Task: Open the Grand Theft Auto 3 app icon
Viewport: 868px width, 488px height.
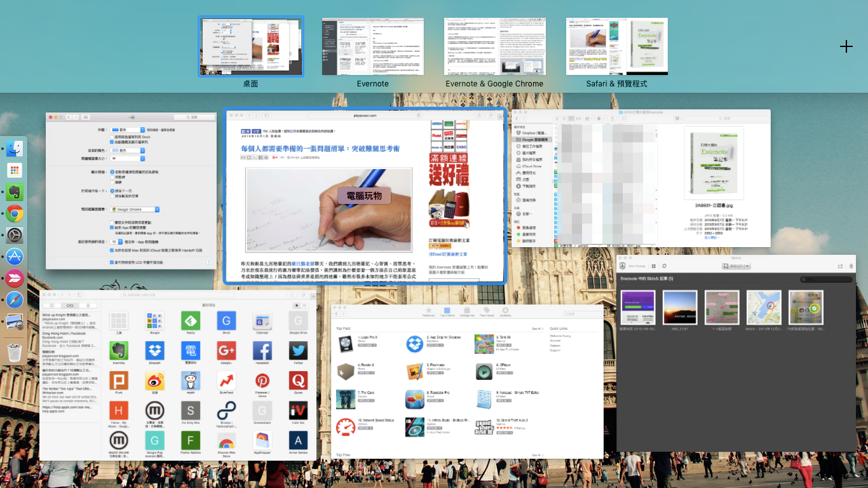Action: coord(484,426)
